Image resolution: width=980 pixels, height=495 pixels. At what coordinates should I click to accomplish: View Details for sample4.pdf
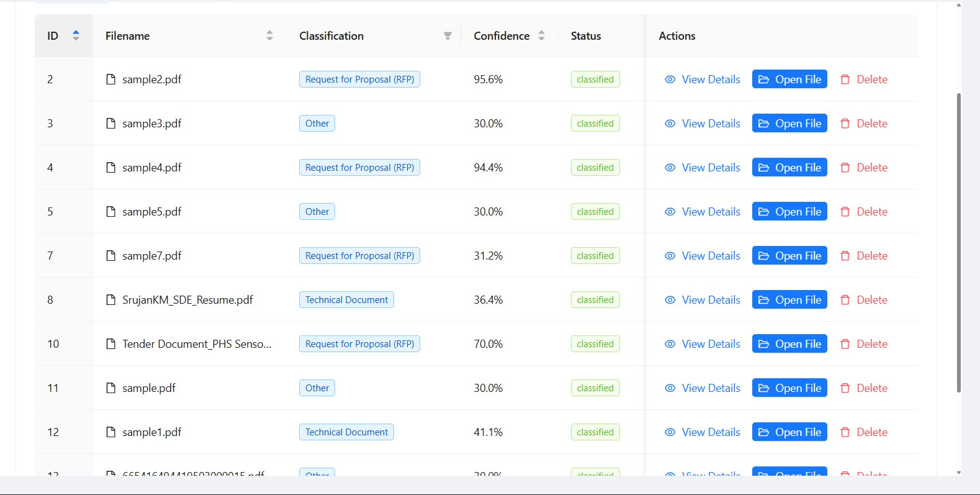703,167
